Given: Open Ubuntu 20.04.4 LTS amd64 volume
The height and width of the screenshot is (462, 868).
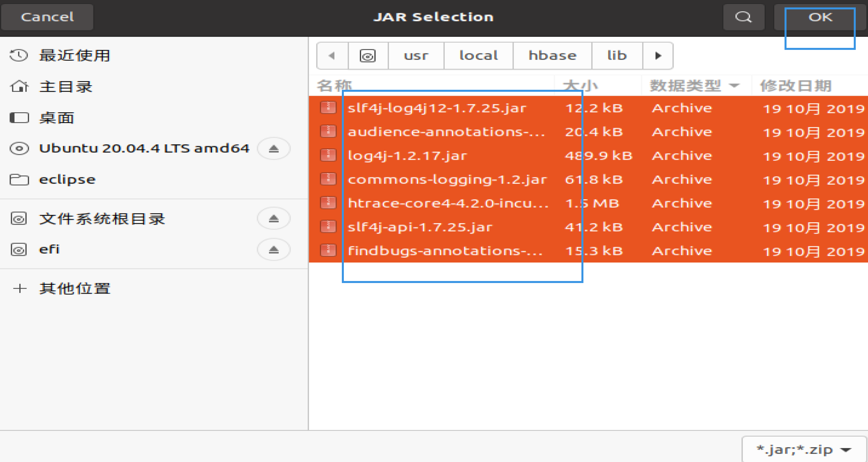Looking at the screenshot, I should tap(144, 148).
